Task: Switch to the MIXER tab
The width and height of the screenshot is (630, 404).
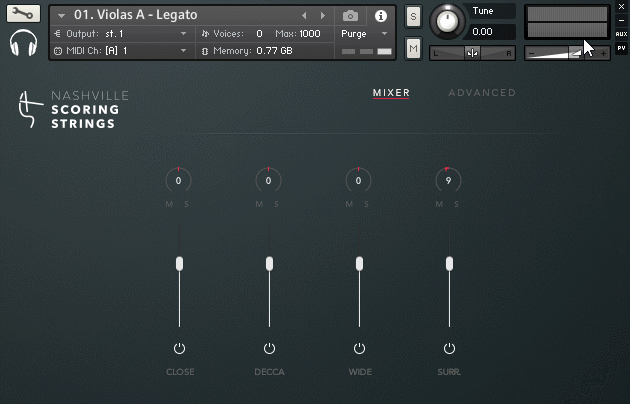Action: [391, 93]
